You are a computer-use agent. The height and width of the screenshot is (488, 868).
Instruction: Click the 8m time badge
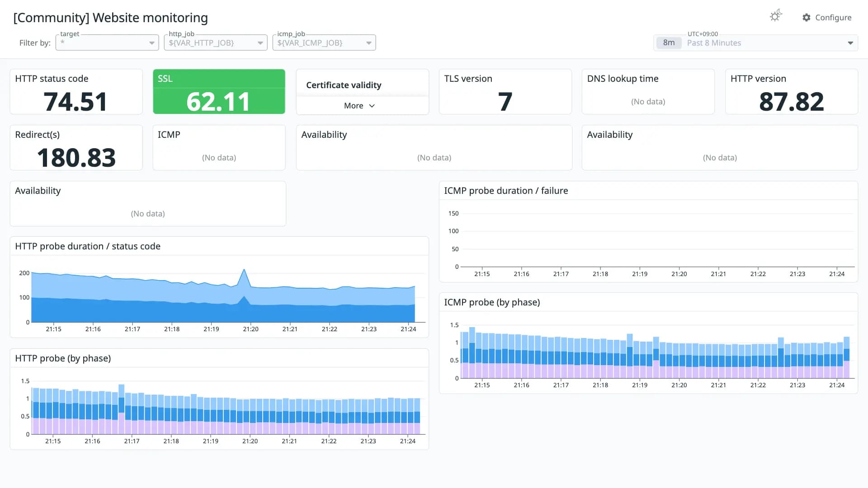[x=669, y=42]
